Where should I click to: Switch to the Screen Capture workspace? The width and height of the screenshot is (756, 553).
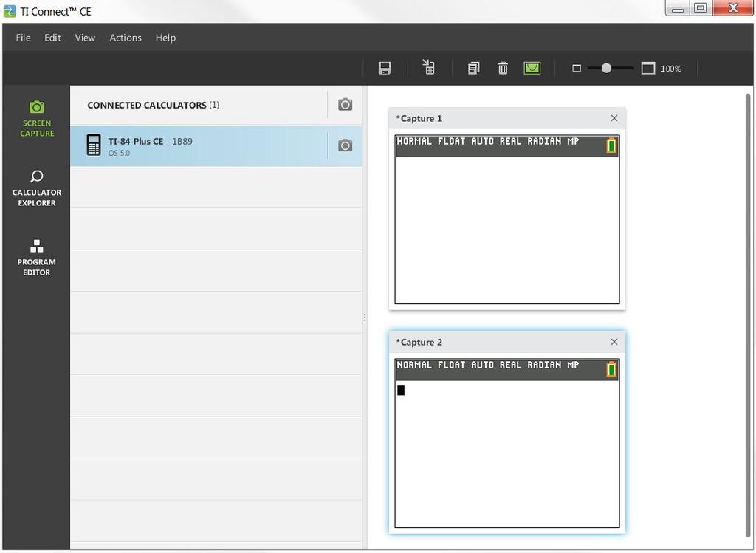pyautogui.click(x=37, y=119)
